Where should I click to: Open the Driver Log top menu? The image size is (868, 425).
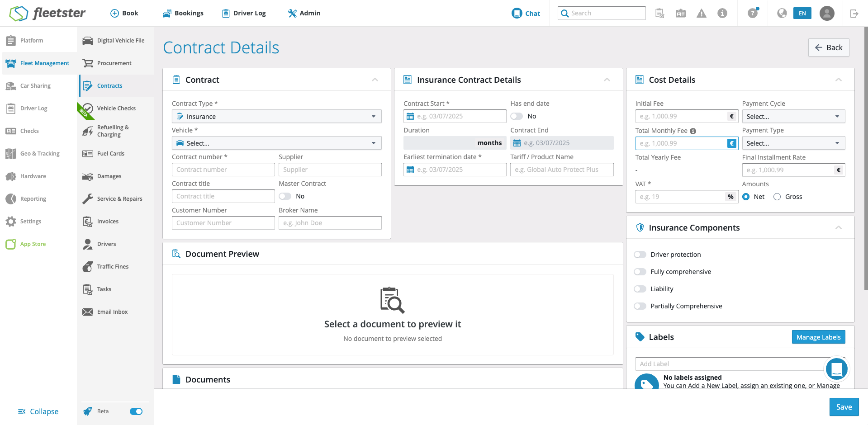click(x=244, y=13)
